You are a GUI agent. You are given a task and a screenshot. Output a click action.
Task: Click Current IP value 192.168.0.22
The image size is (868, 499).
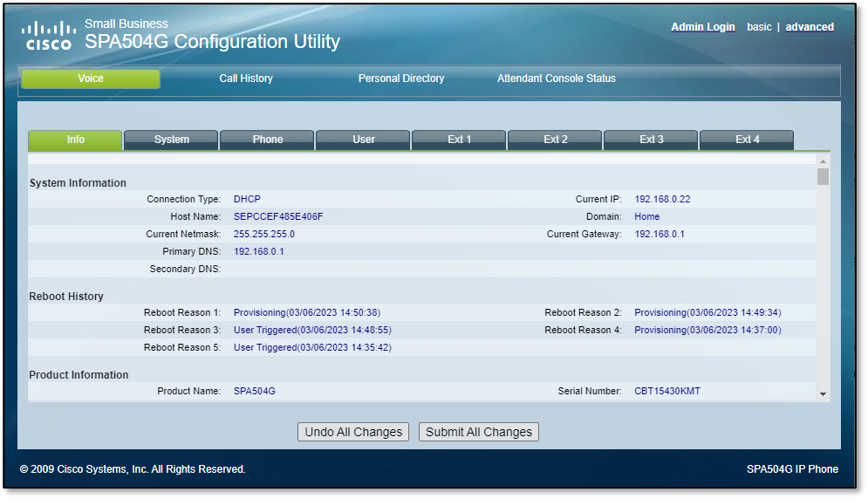pos(662,199)
